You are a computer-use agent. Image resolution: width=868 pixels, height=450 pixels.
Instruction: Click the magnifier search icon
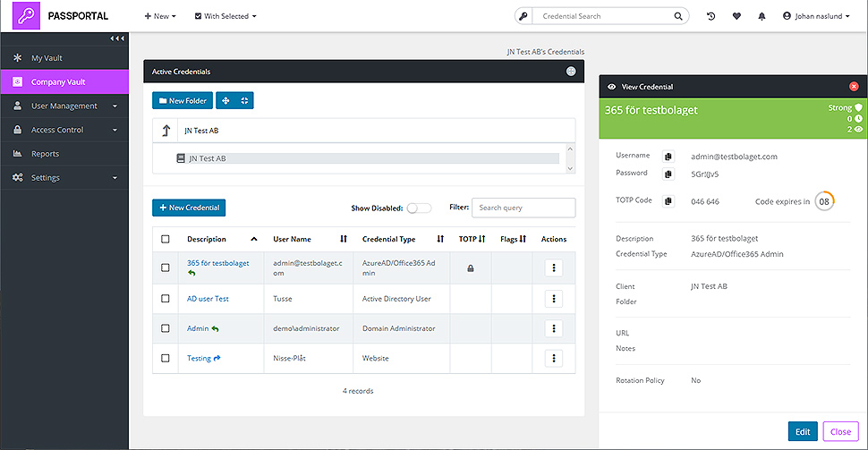pos(678,16)
